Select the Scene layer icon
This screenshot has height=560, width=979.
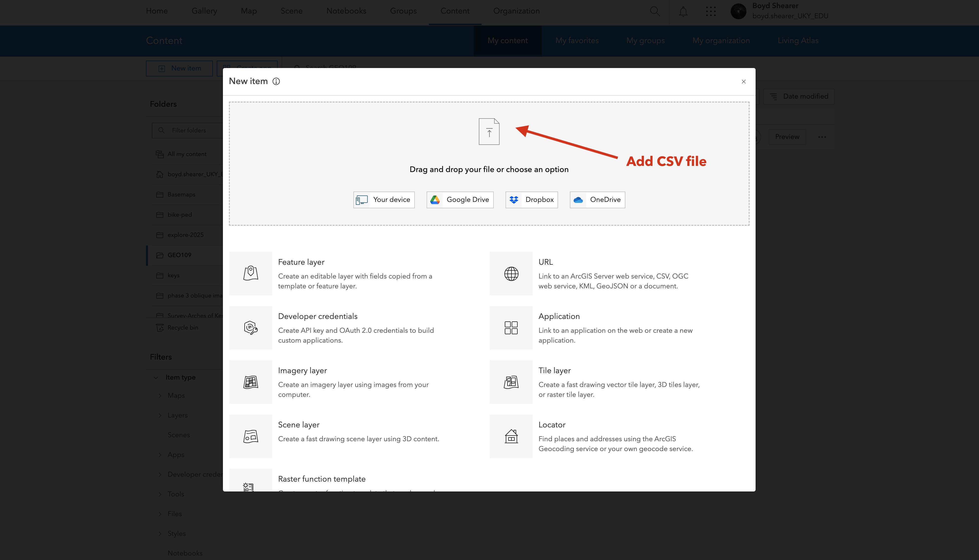point(251,436)
